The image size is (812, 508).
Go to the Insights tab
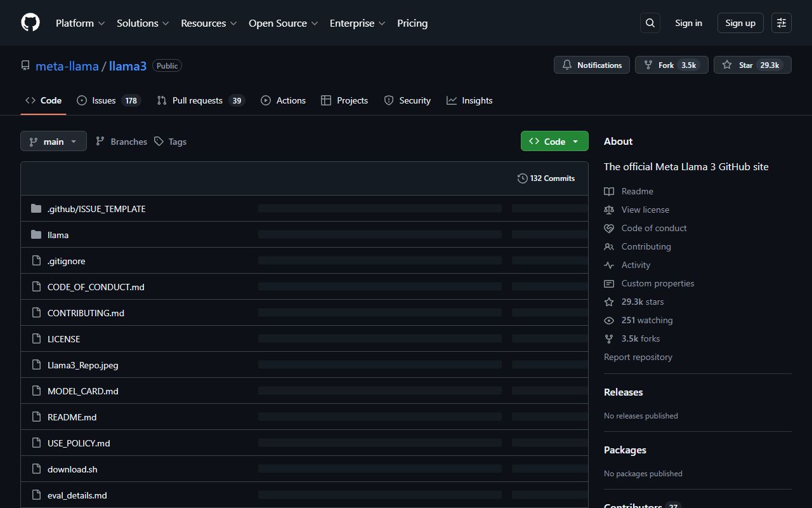(x=469, y=100)
